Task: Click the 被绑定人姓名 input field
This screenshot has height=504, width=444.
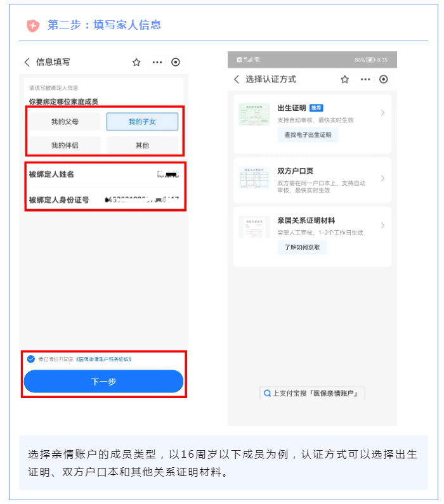Action: pos(103,174)
